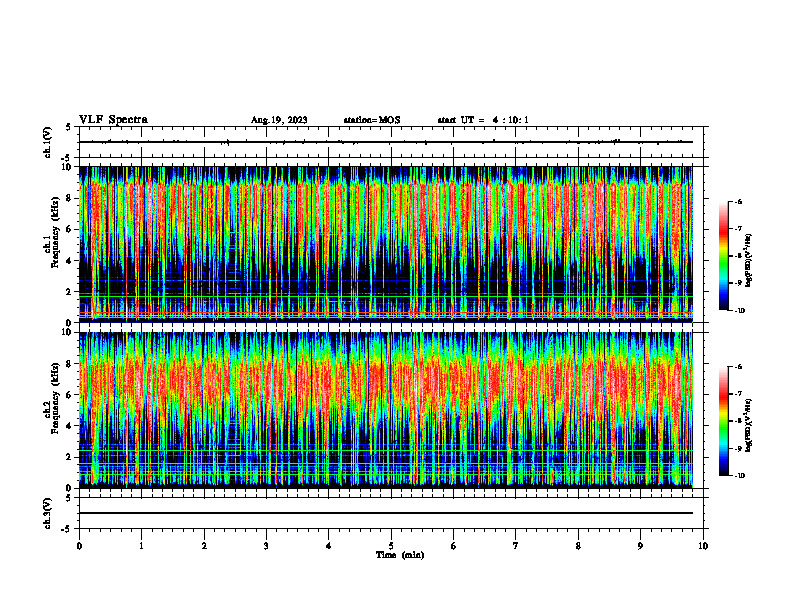Click inside the ch.1 spectrogram panel

click(385, 244)
